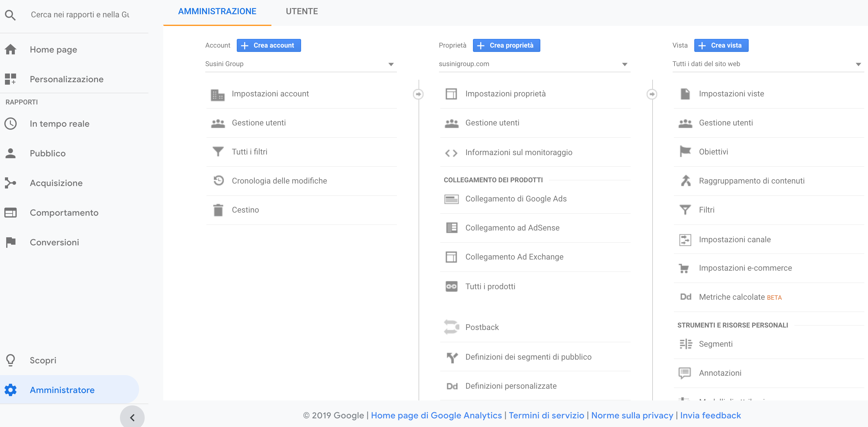868x427 pixels.
Task: Open the Susini Group account dropdown
Action: 300,64
